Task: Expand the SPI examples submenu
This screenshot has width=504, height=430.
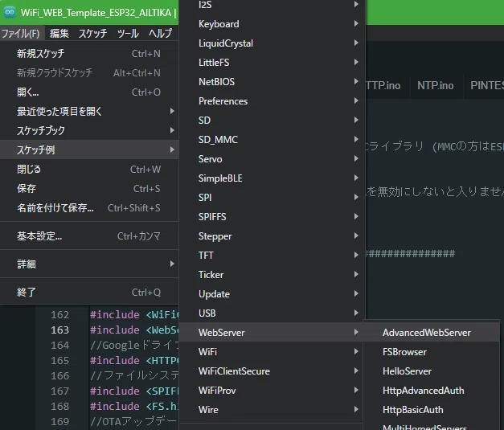Action: pyautogui.click(x=272, y=198)
